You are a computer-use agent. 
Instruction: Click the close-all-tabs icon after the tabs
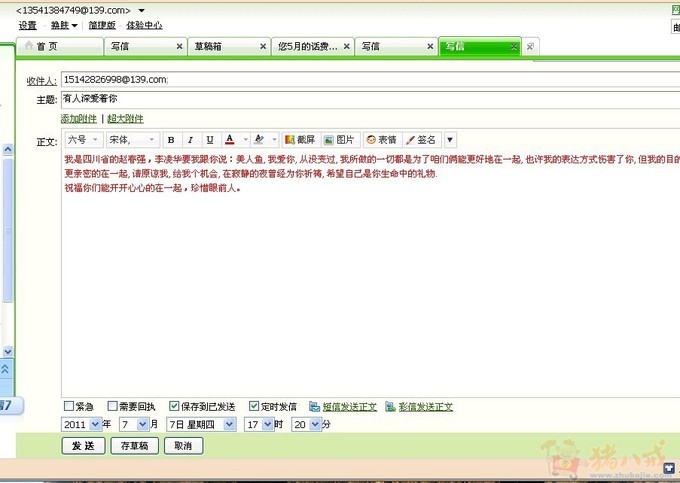pos(530,46)
